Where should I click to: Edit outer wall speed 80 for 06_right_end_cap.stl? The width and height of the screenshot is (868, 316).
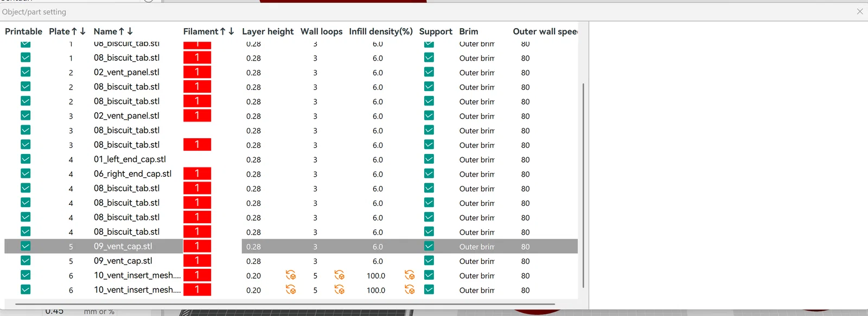[525, 174]
